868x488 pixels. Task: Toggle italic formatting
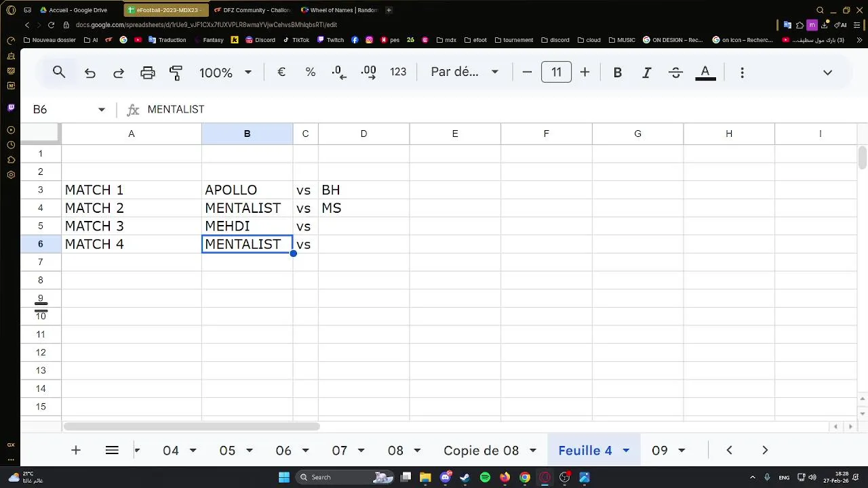(647, 73)
